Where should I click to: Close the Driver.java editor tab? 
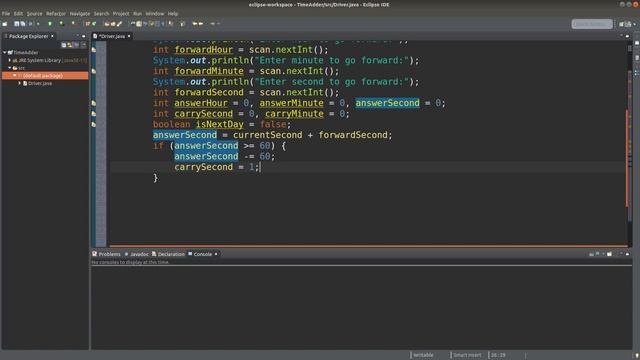tap(129, 36)
